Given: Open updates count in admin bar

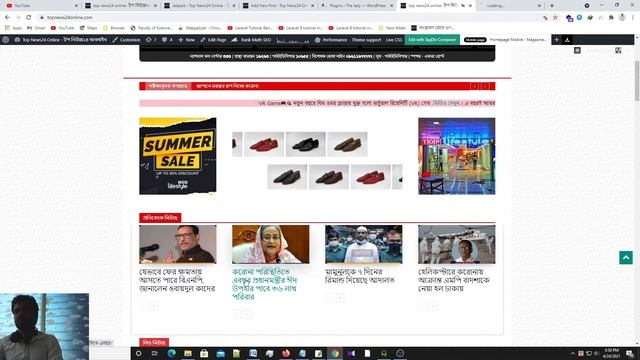Looking at the screenshot, I should tap(151, 40).
